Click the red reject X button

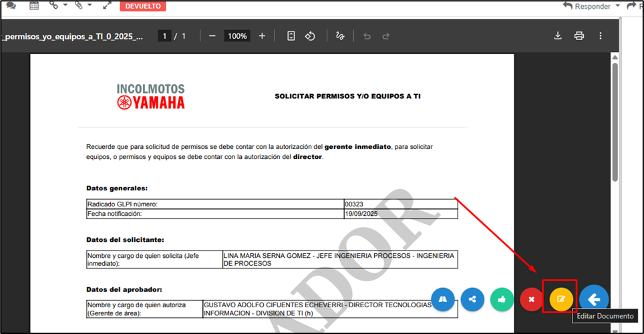click(531, 299)
